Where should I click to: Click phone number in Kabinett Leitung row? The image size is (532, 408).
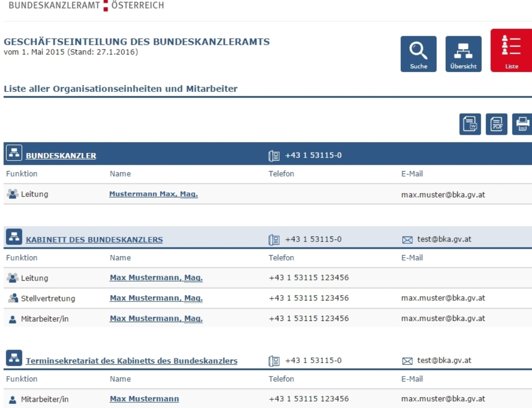pos(309,278)
